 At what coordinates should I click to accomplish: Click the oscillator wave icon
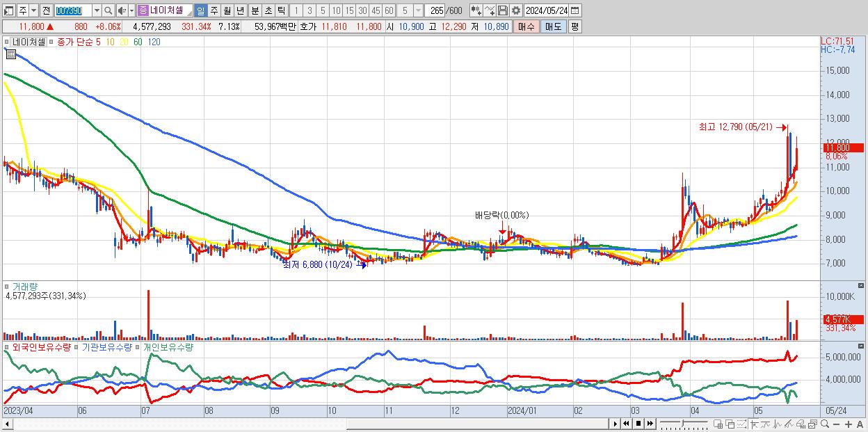tap(778, 424)
